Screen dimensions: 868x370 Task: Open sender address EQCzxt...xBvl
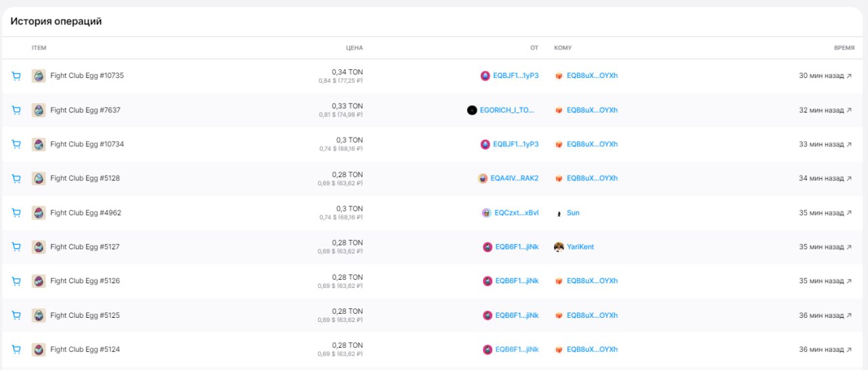(x=516, y=213)
